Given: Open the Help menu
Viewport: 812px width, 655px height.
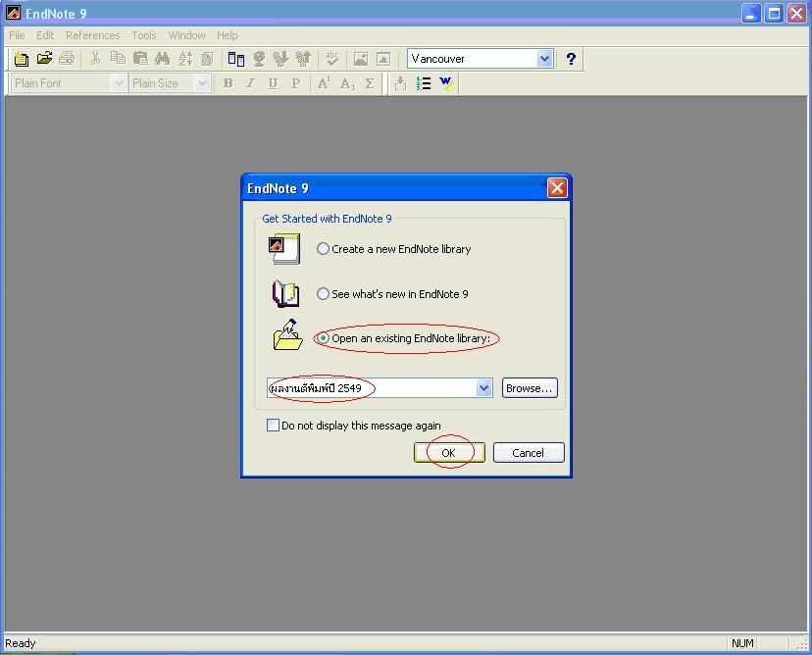Looking at the screenshot, I should pyautogui.click(x=227, y=35).
